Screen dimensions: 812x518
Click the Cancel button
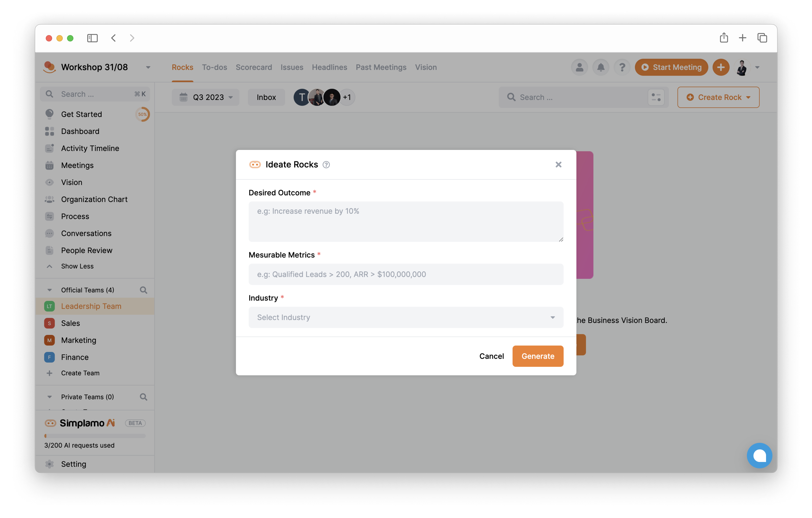(491, 355)
